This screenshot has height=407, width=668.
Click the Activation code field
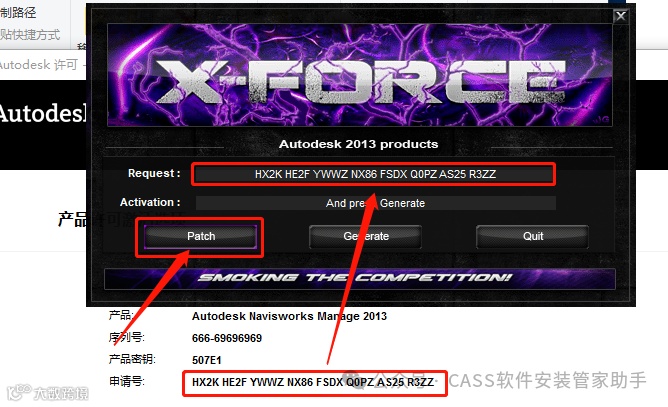click(375, 203)
